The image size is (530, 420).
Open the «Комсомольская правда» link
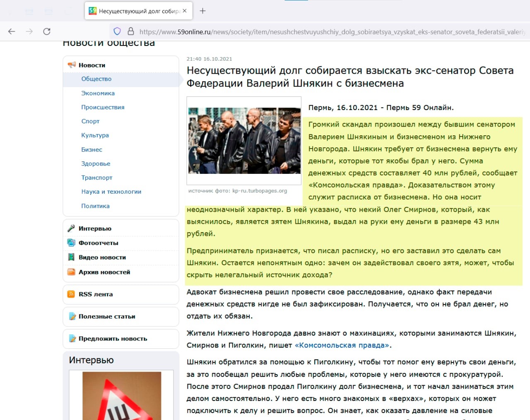click(342, 346)
